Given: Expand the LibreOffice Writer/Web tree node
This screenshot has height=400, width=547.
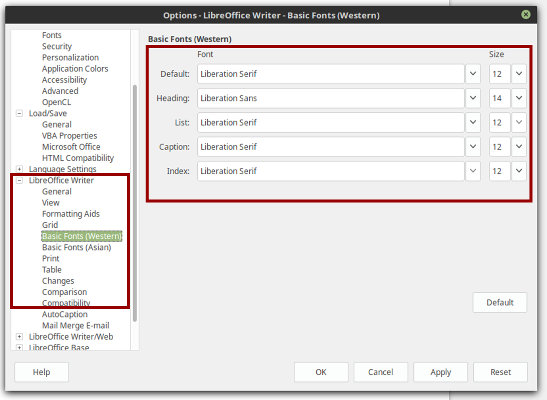Looking at the screenshot, I should (x=20, y=337).
